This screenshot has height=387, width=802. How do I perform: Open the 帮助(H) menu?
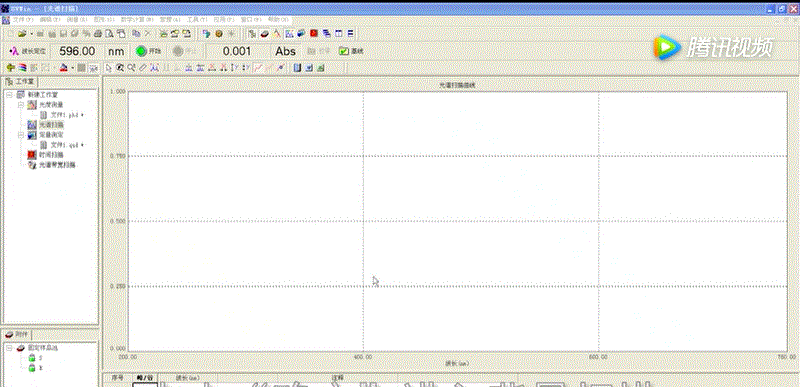coord(278,19)
